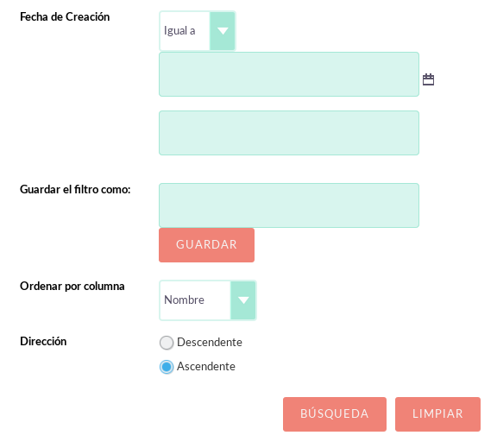Select the Descendente radio button
Viewport: 497px width, 448px height.
click(x=167, y=343)
